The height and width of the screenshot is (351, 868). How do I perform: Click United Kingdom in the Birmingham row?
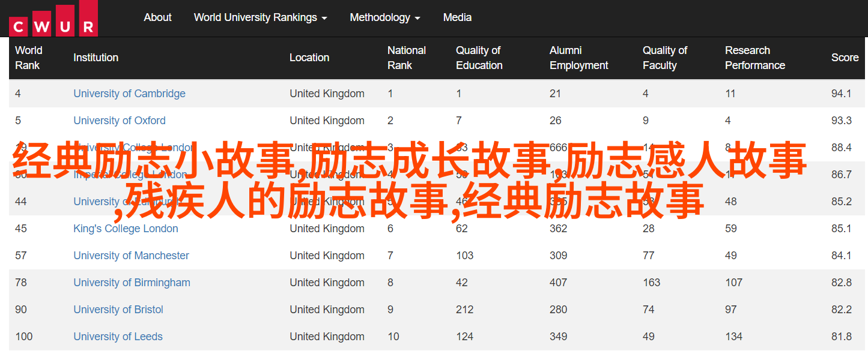pyautogui.click(x=327, y=283)
